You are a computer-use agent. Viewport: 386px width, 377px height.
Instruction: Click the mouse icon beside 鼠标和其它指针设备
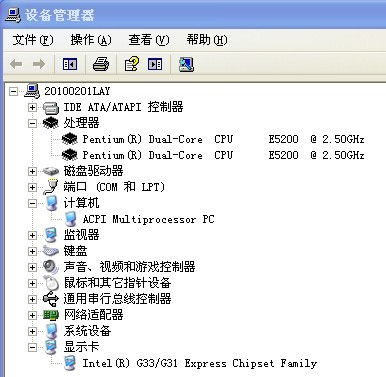tap(51, 283)
